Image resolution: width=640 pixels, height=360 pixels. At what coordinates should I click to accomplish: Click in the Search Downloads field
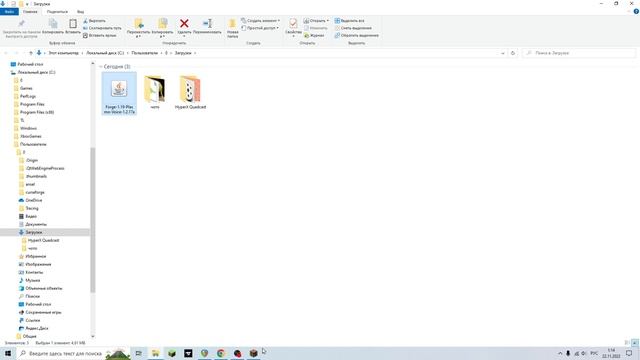pyautogui.click(x=579, y=53)
